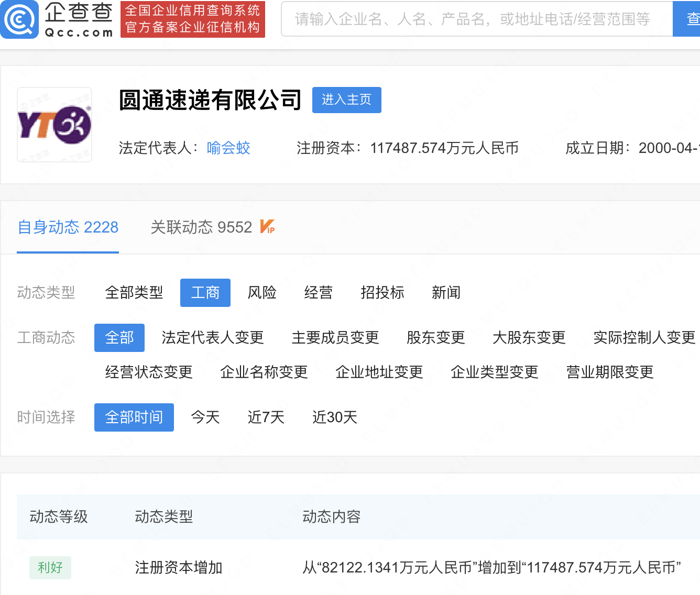Image resolution: width=700 pixels, height=595 pixels.
Task: Open legal representative 喻会蛟 link
Action: pyautogui.click(x=228, y=148)
